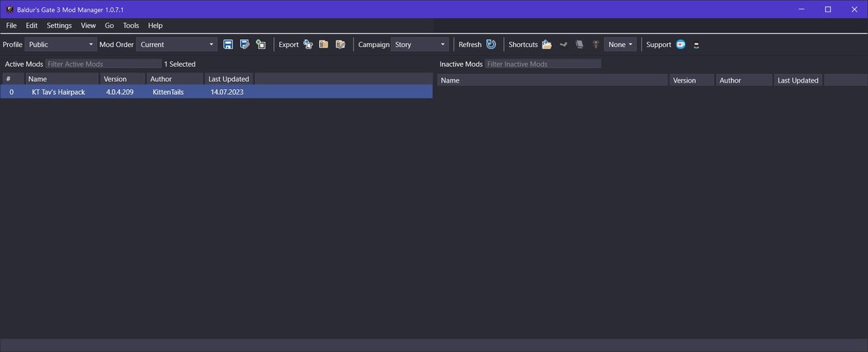Click the index 0 cell in active mods
The image size is (868, 352).
click(12, 92)
